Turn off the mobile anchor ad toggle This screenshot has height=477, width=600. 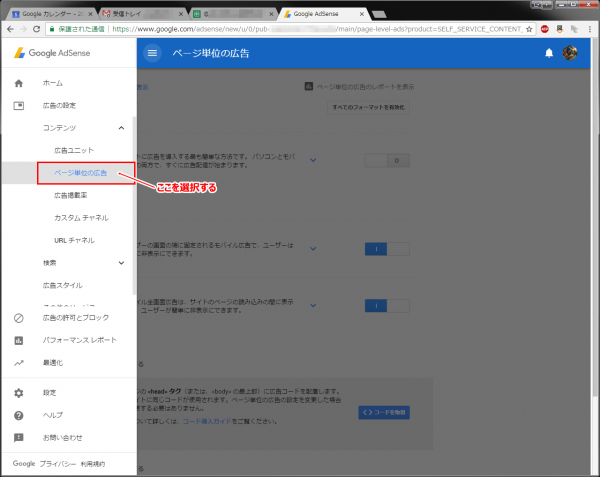(x=387, y=248)
